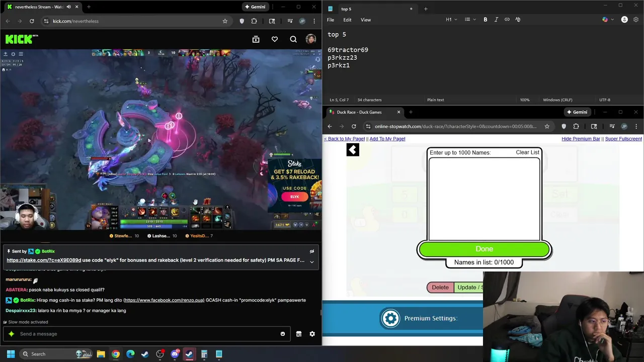Viewport: 644px width, 362px height.
Task: Reload the kick.com page
Action: [x=32, y=21]
